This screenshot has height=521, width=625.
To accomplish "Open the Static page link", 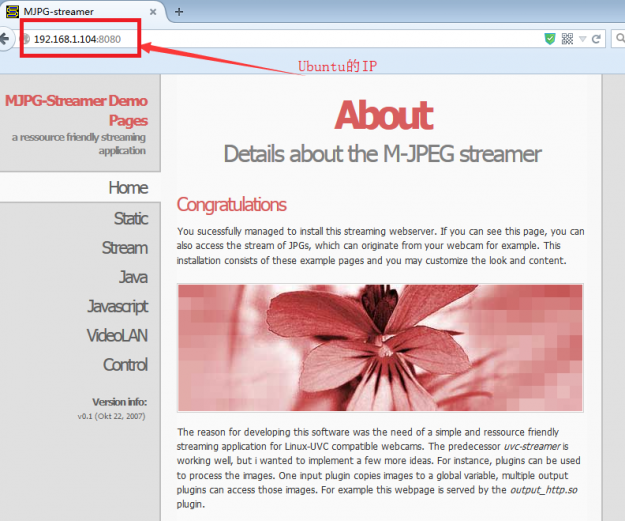I will 131,218.
